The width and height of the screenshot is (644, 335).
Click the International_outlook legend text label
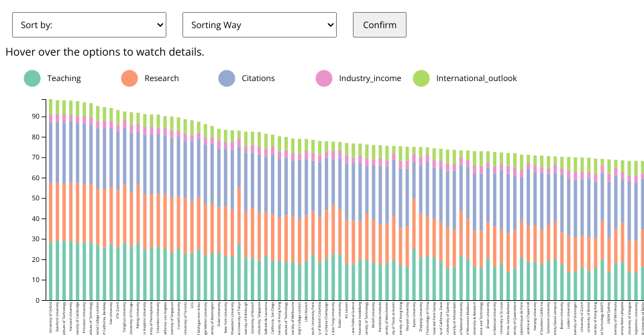click(x=476, y=78)
